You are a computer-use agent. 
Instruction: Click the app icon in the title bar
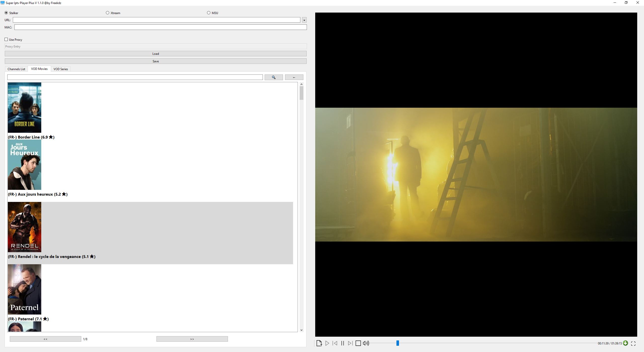(x=3, y=3)
